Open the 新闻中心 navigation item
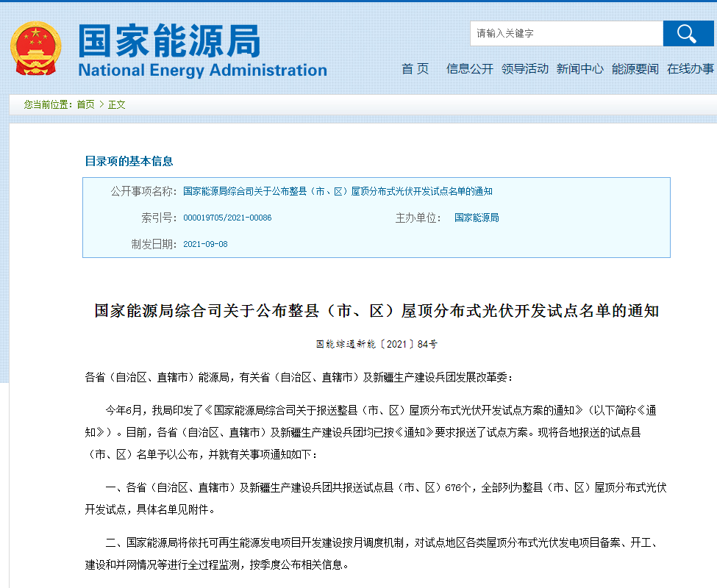 point(580,68)
